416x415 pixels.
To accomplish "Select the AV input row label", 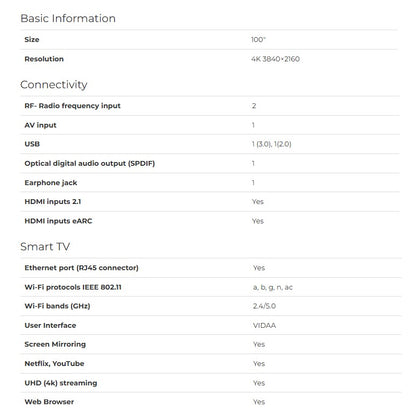I will 40,125.
